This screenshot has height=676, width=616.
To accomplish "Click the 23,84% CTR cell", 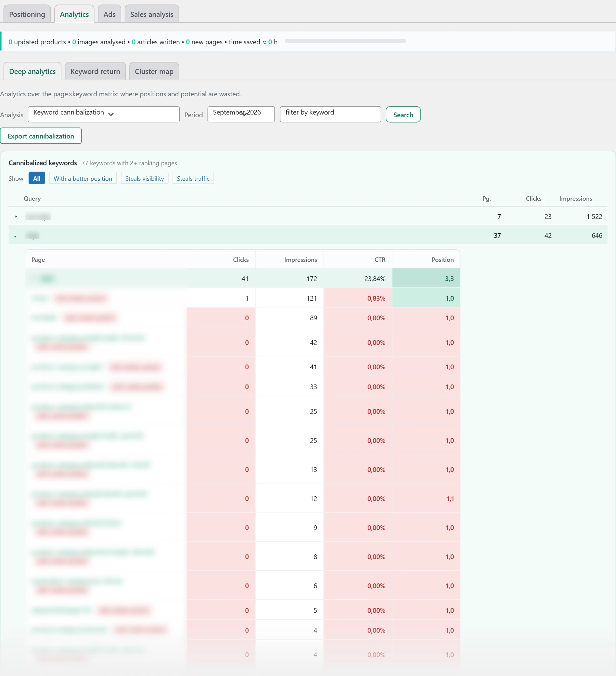I will pyautogui.click(x=358, y=279).
